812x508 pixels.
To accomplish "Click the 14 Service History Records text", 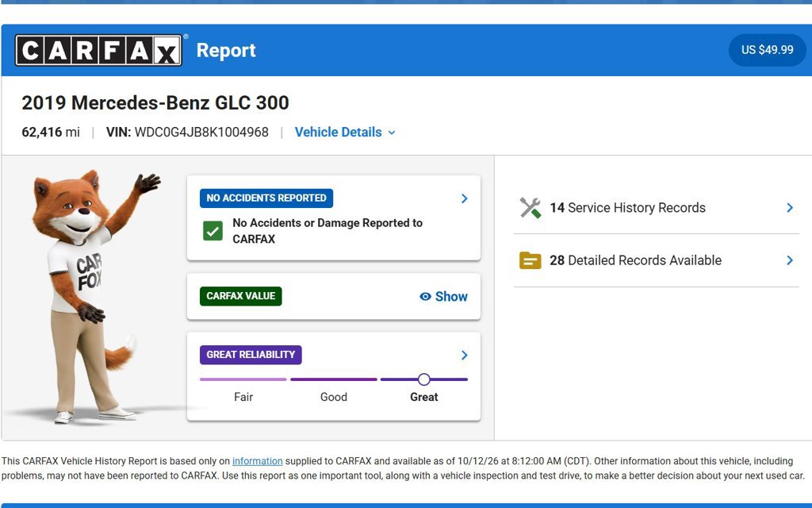I will pos(628,208).
